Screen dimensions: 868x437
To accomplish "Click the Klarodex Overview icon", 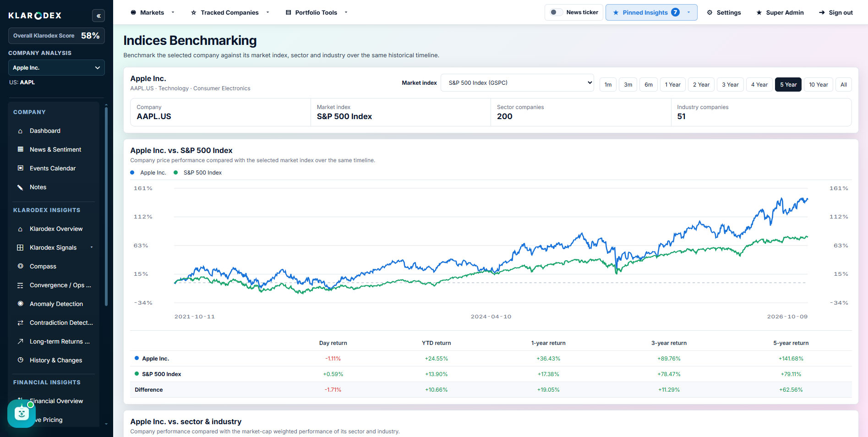I will (x=20, y=229).
